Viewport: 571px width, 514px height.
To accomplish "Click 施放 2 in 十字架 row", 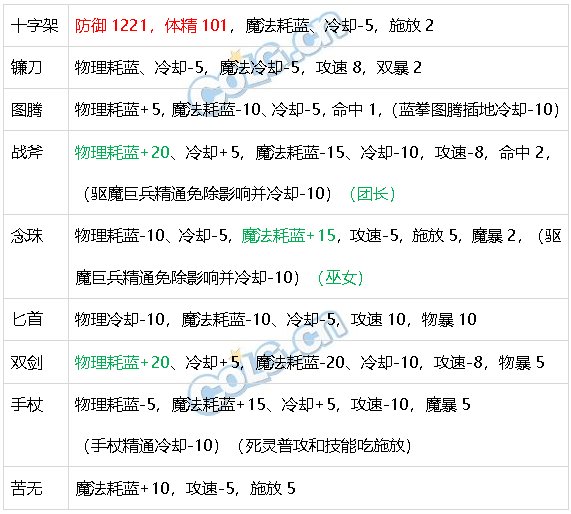I will (x=411, y=26).
